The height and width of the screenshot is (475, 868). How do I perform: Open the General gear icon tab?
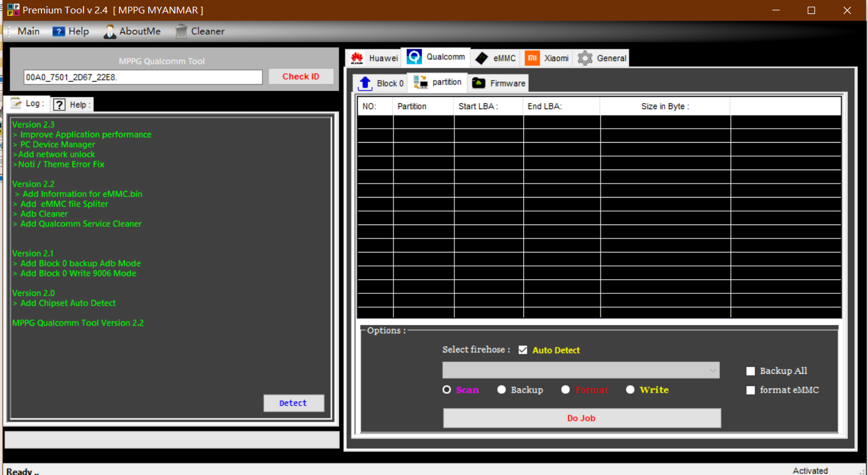[585, 58]
